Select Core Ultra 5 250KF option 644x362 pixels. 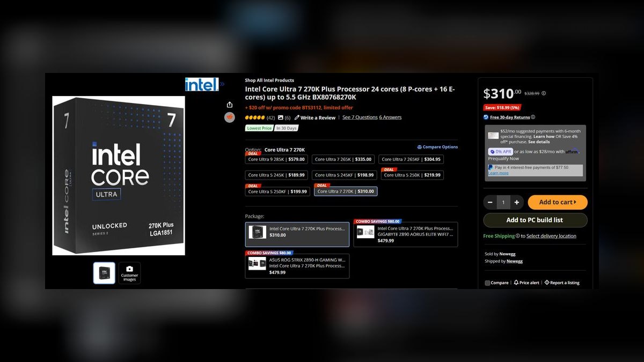pos(277,191)
